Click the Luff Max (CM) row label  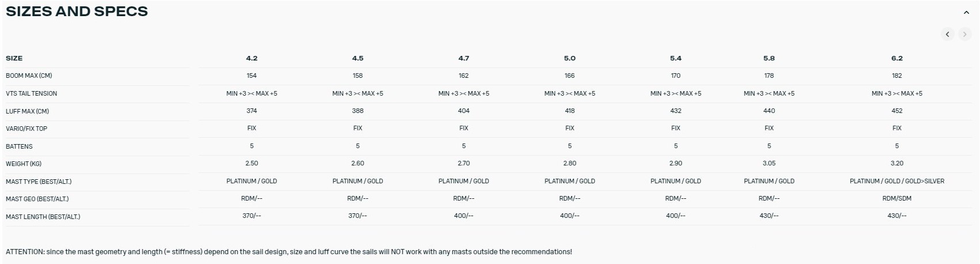(x=27, y=111)
